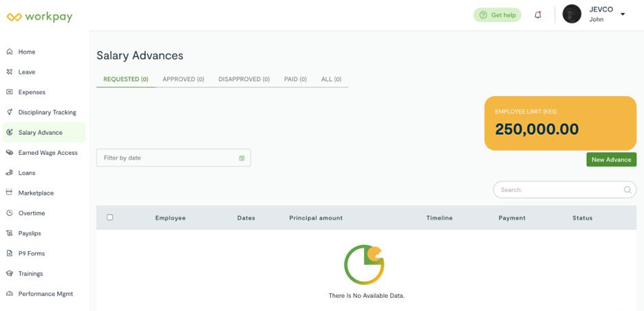Click the Payment column header
644x311 pixels.
(512, 217)
